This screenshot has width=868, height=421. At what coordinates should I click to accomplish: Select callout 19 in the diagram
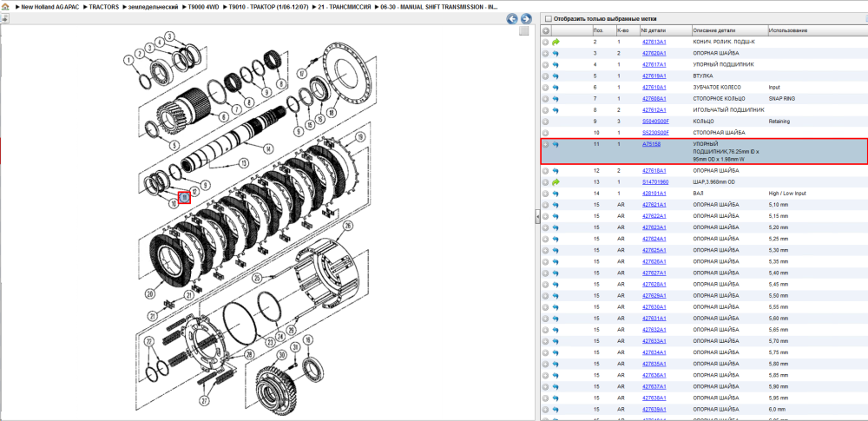tap(360, 137)
